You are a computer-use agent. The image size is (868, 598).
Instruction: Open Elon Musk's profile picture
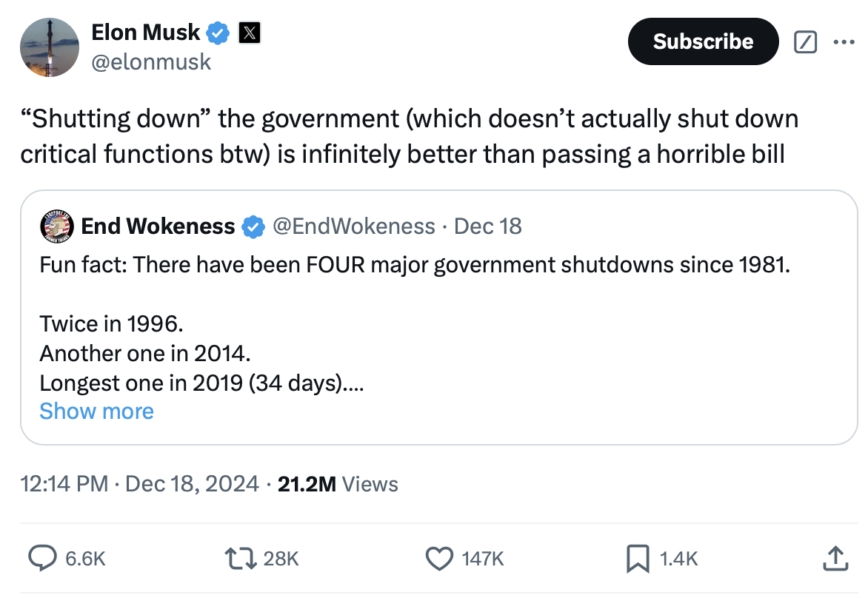click(50, 47)
